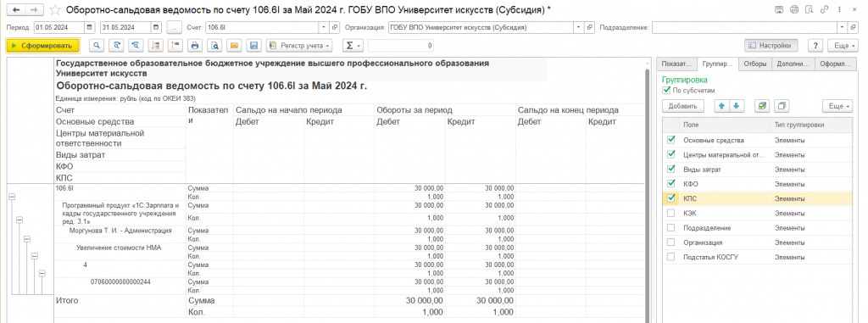Uncheck Основные средства grouping field

[x=671, y=140]
